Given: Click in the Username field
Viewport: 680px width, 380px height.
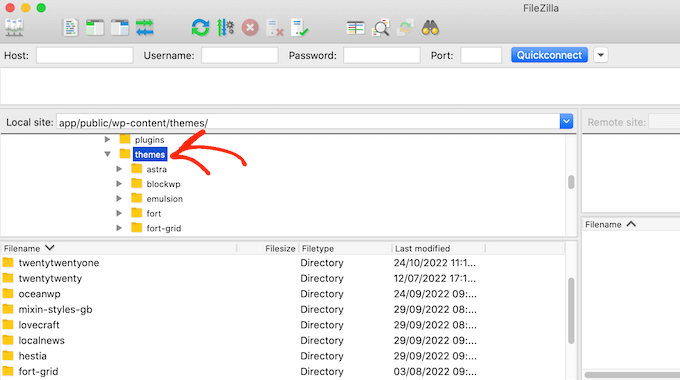Looking at the screenshot, I should pyautogui.click(x=240, y=56).
